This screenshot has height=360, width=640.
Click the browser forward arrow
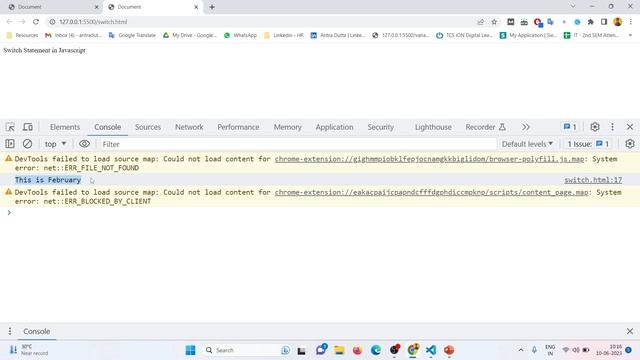(22, 22)
